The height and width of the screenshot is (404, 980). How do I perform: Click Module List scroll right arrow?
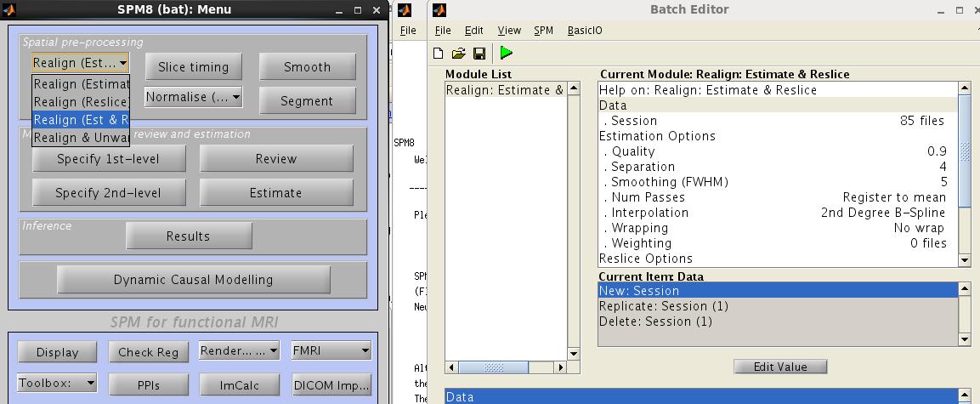pos(561,367)
